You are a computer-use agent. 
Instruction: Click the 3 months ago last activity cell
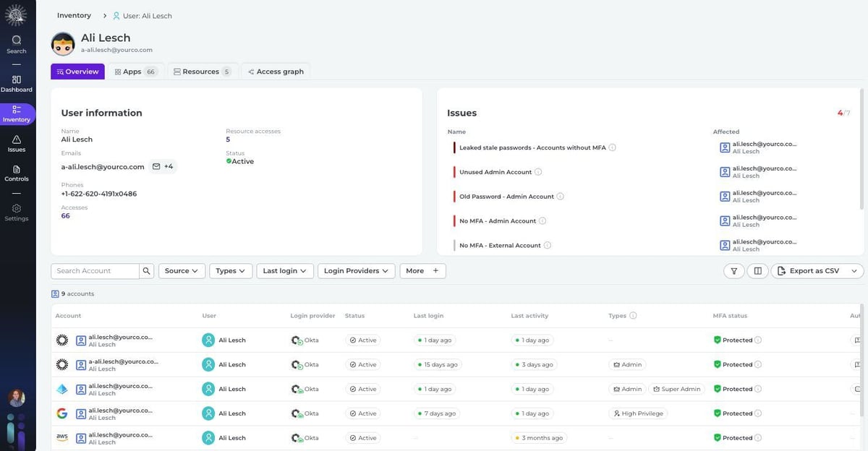539,438
